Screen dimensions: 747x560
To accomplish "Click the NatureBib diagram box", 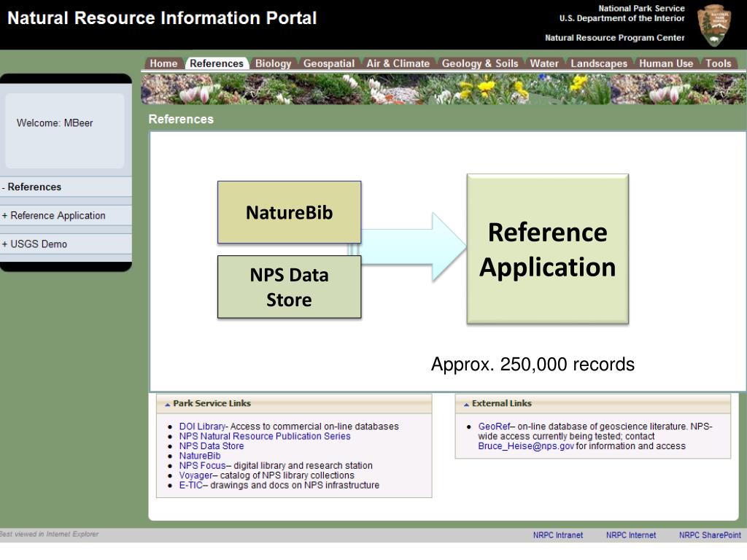I will point(289,212).
